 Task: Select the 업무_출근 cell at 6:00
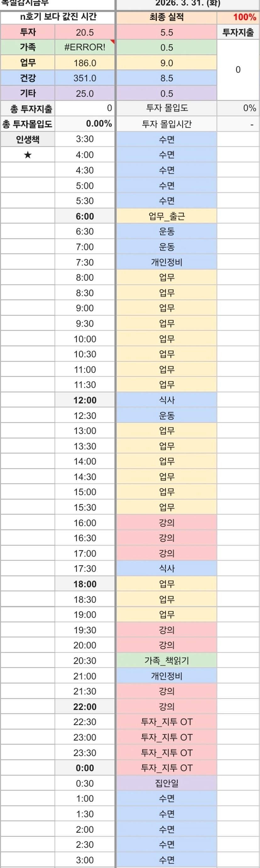[167, 216]
